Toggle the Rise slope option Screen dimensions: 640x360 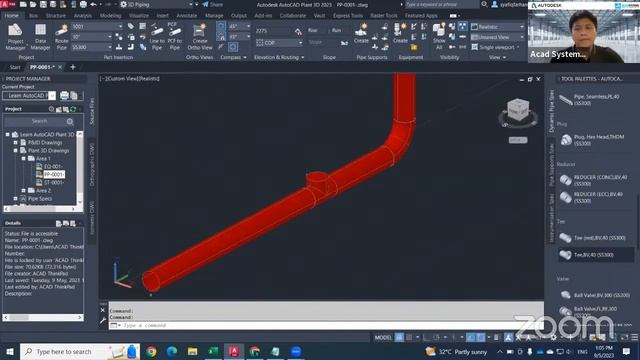pos(313,31)
